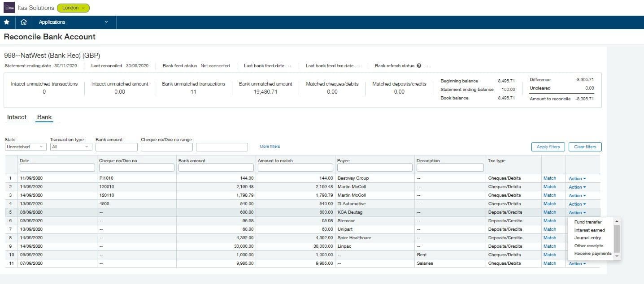Open the State filter dropdown
Image resolution: width=644 pixels, height=284 pixels.
[x=26, y=147]
